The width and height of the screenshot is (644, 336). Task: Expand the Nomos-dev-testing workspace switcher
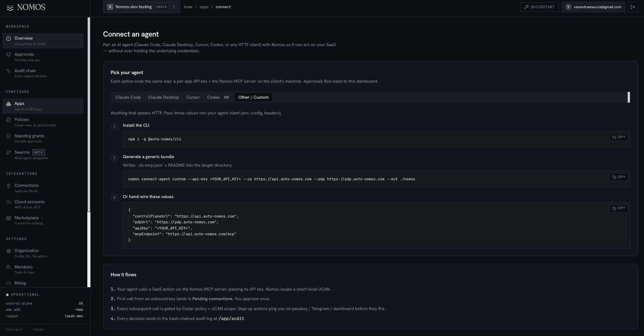[141, 7]
